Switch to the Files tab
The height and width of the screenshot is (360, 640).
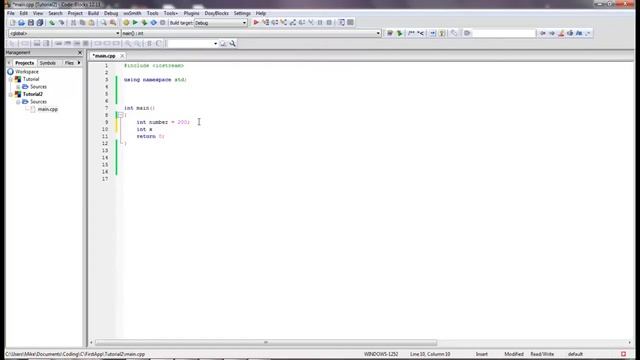pos(69,63)
